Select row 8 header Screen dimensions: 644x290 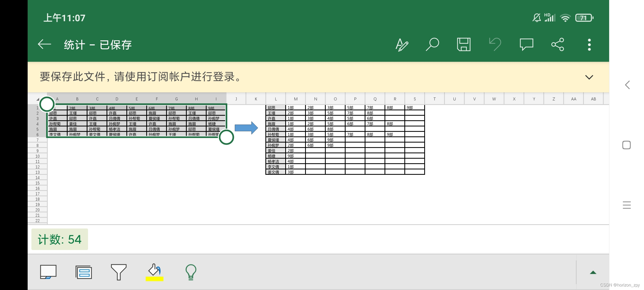click(x=38, y=145)
